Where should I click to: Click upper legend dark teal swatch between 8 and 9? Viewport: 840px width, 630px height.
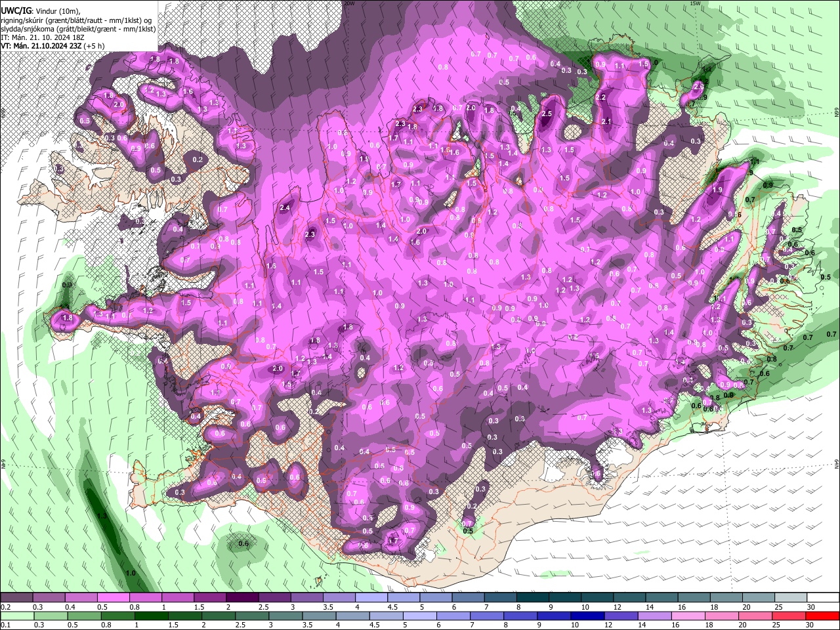pyautogui.click(x=532, y=598)
